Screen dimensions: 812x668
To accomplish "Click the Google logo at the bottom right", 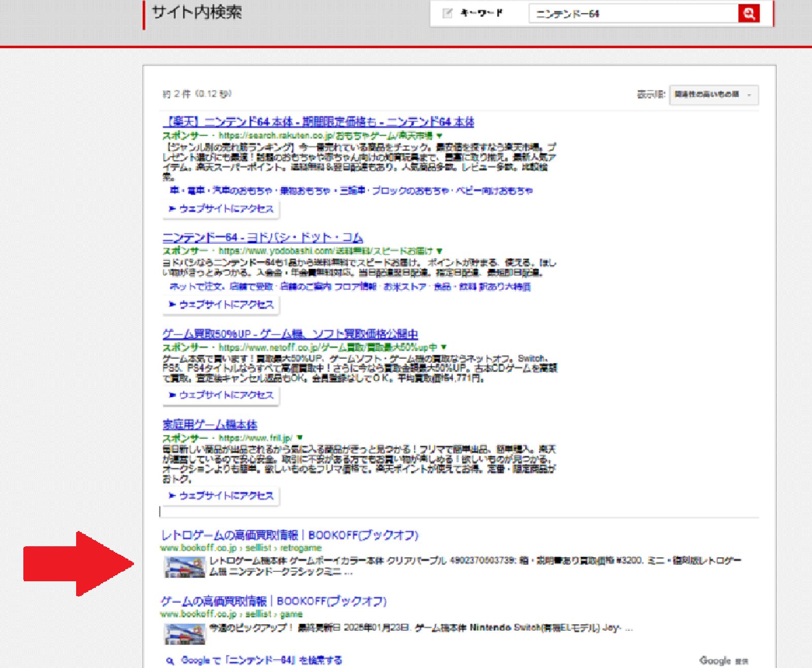I will click(x=716, y=660).
